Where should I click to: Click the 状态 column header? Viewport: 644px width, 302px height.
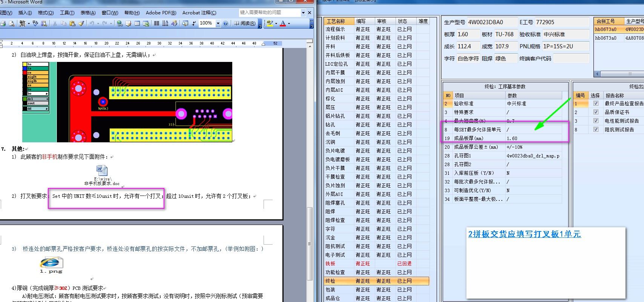(406, 21)
